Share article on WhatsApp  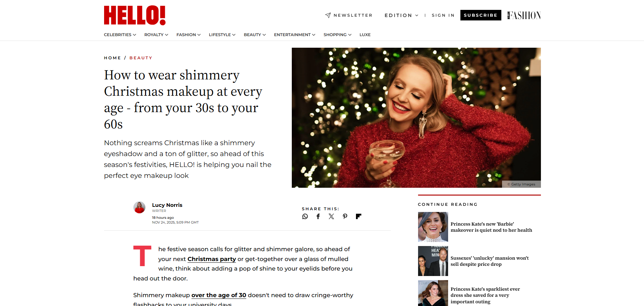point(305,216)
